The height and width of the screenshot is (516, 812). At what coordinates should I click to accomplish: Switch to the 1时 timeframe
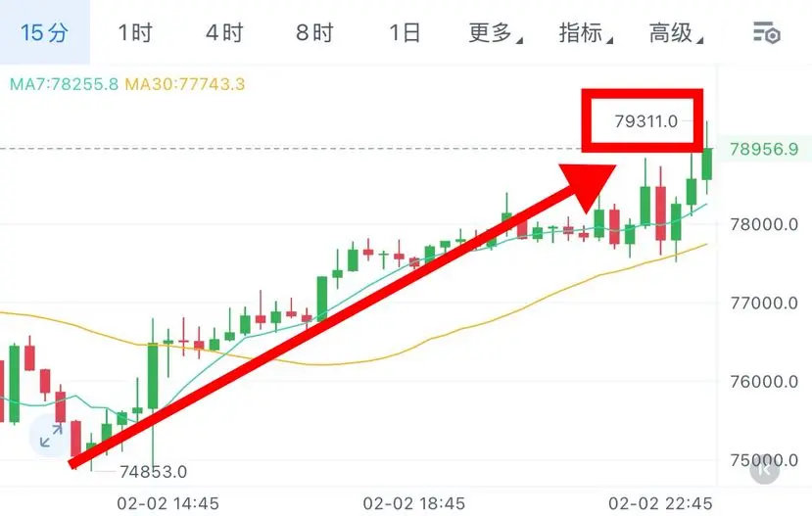tap(134, 33)
